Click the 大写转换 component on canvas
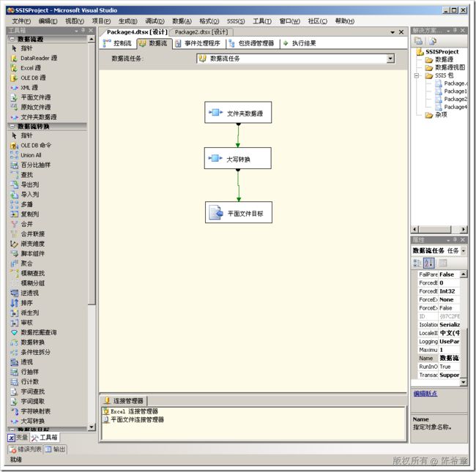476x472 pixels. coord(238,158)
